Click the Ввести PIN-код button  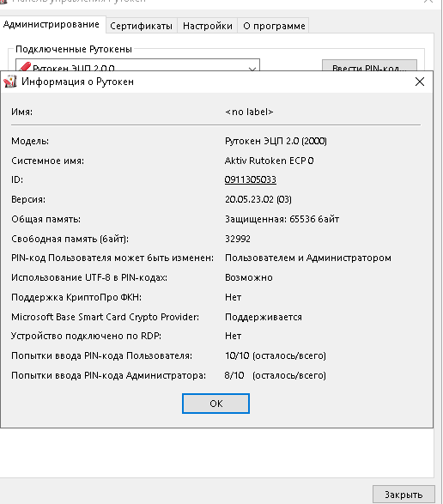click(x=369, y=65)
